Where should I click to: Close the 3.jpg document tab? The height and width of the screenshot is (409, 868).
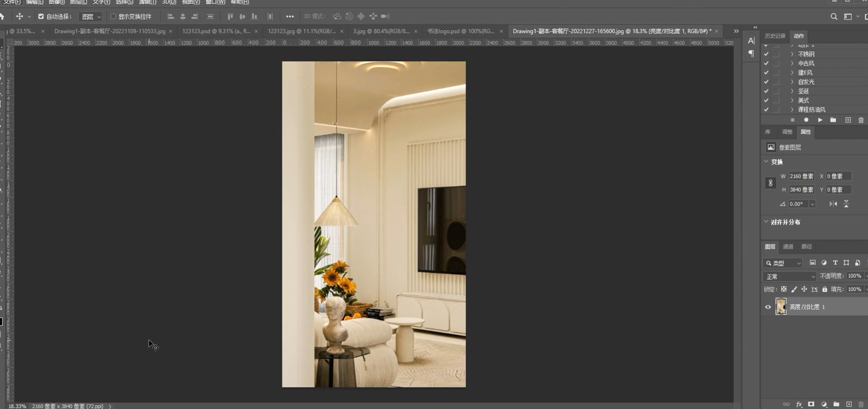[x=416, y=31]
